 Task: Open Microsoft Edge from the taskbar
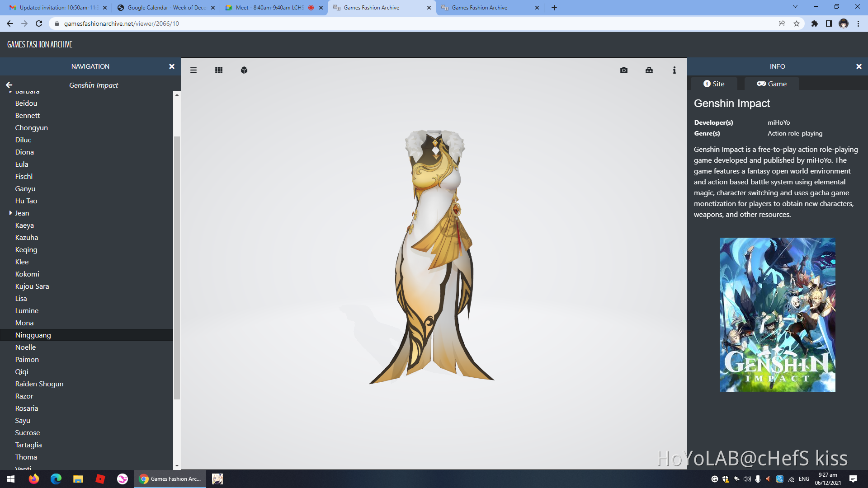point(56,479)
